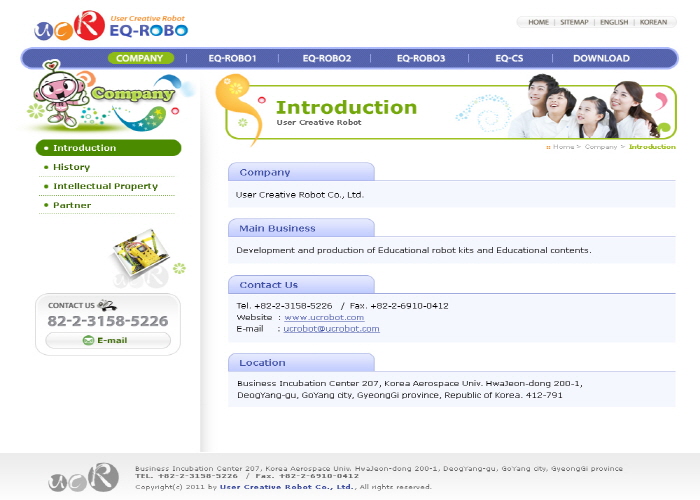The width and height of the screenshot is (700, 500).
Task: Click the 'Business Incubation Center 207' address line
Action: pos(410,383)
